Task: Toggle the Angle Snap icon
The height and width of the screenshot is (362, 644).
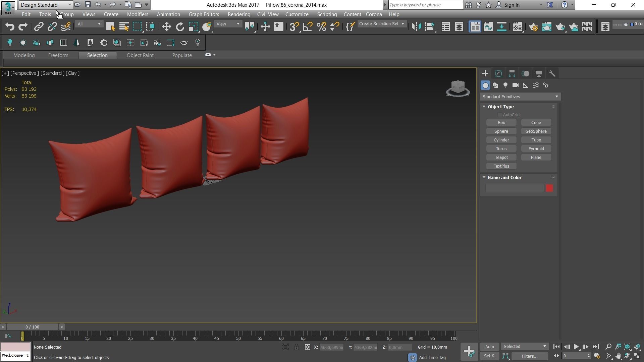Action: 308,27
